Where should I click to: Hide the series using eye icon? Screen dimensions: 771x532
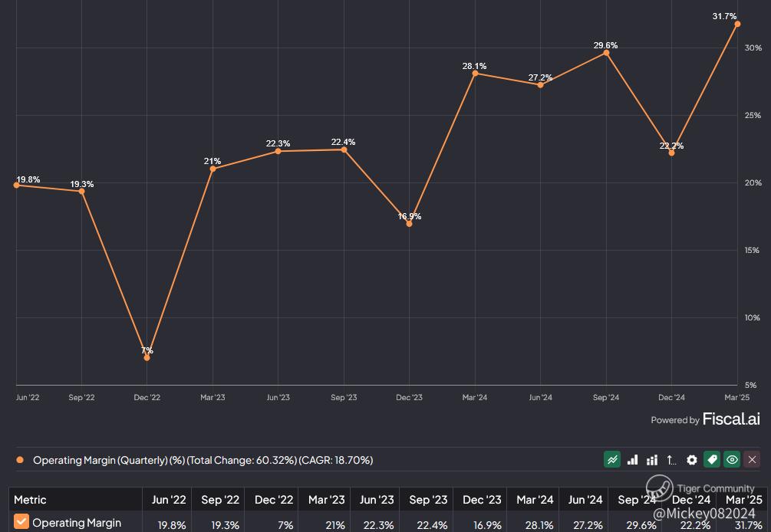point(732,460)
